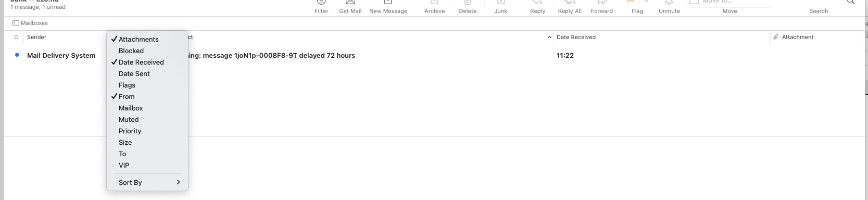The image size is (868, 200).
Task: Click the Filter toolbar button
Action: (321, 7)
